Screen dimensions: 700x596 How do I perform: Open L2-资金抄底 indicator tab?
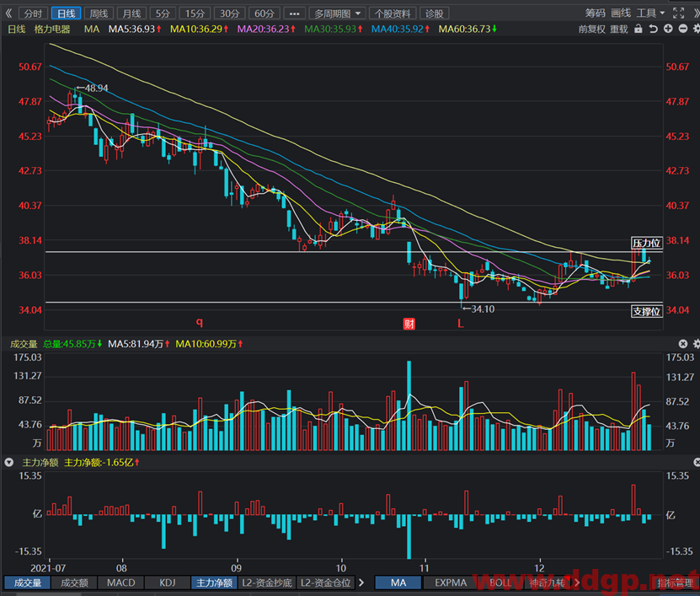(x=267, y=583)
